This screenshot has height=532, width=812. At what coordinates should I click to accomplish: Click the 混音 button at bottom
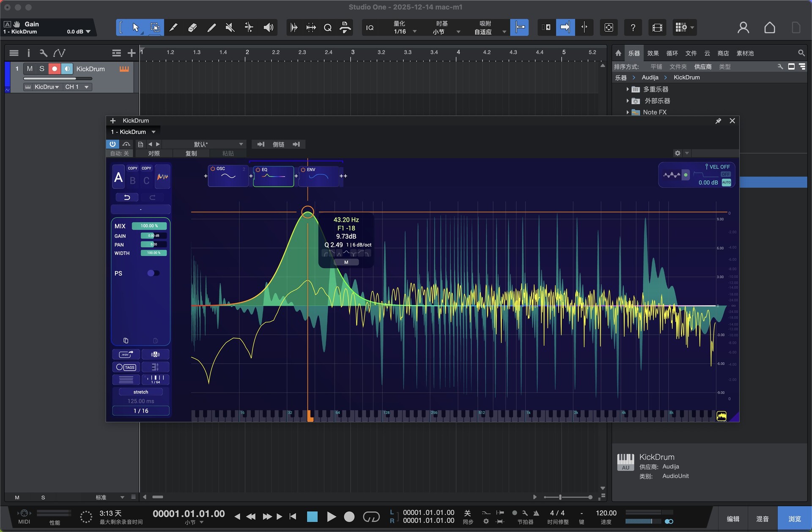click(762, 518)
